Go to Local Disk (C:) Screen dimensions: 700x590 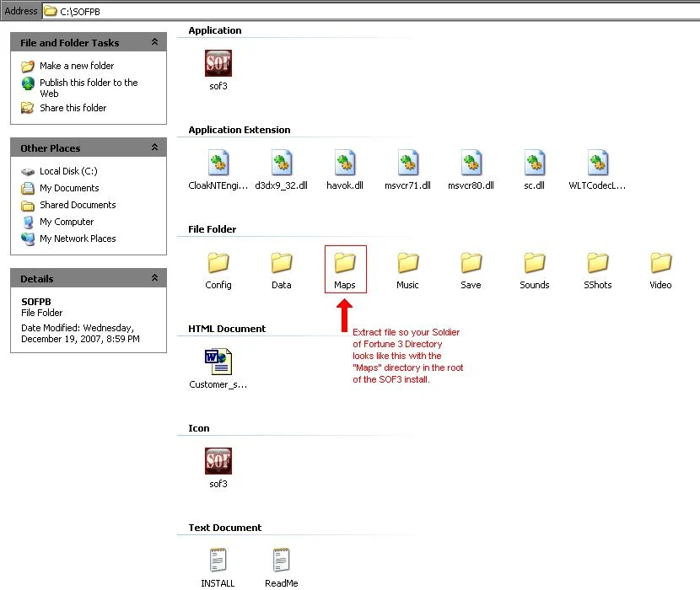pos(67,171)
